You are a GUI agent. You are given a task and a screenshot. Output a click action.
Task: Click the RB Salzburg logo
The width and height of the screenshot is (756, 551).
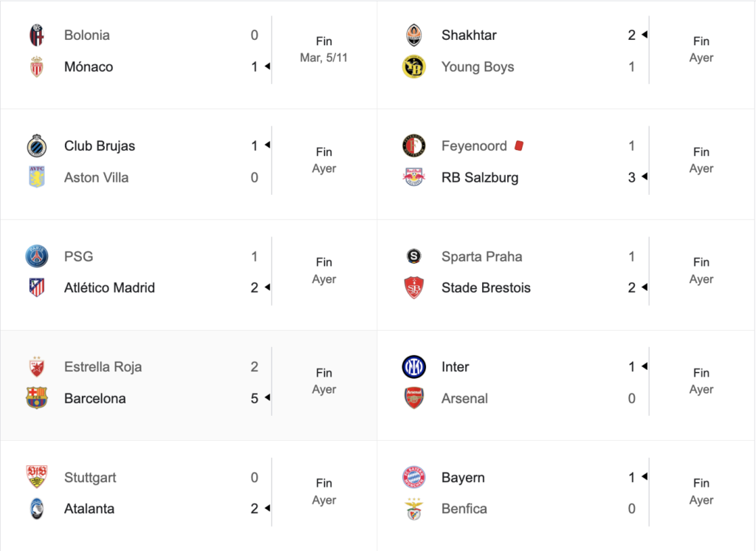413,177
